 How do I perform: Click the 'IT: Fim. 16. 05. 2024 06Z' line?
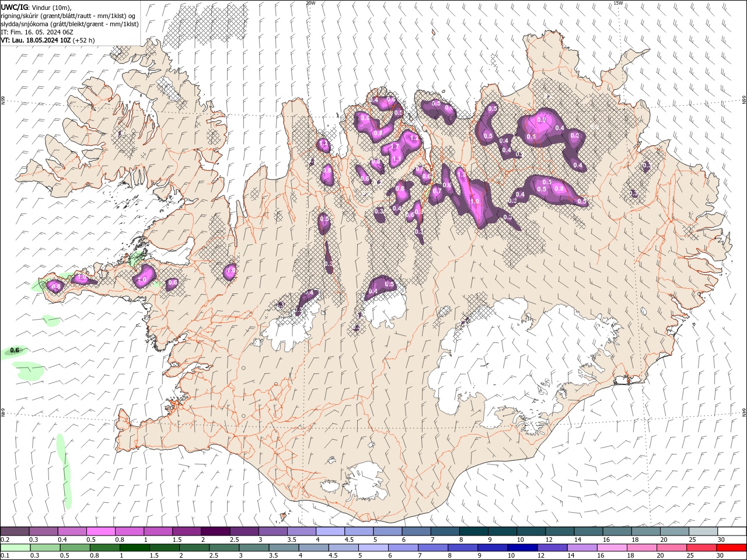pyautogui.click(x=37, y=32)
